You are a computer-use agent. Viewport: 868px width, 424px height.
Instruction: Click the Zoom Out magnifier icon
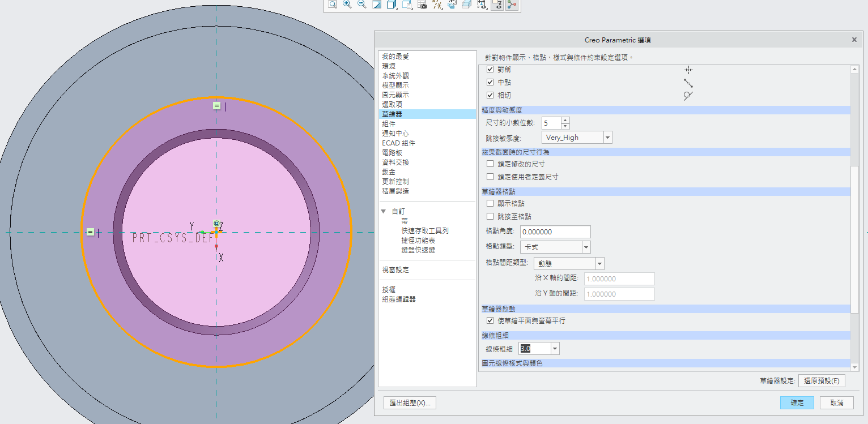pyautogui.click(x=362, y=5)
